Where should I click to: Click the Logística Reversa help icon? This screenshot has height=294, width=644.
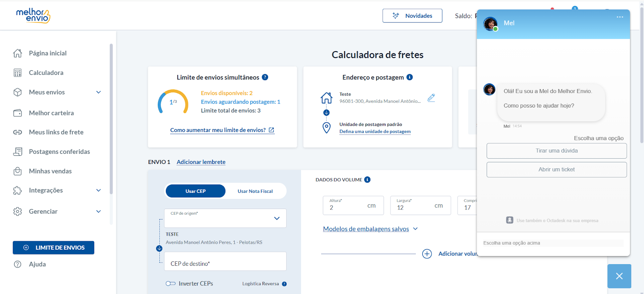pyautogui.click(x=284, y=284)
